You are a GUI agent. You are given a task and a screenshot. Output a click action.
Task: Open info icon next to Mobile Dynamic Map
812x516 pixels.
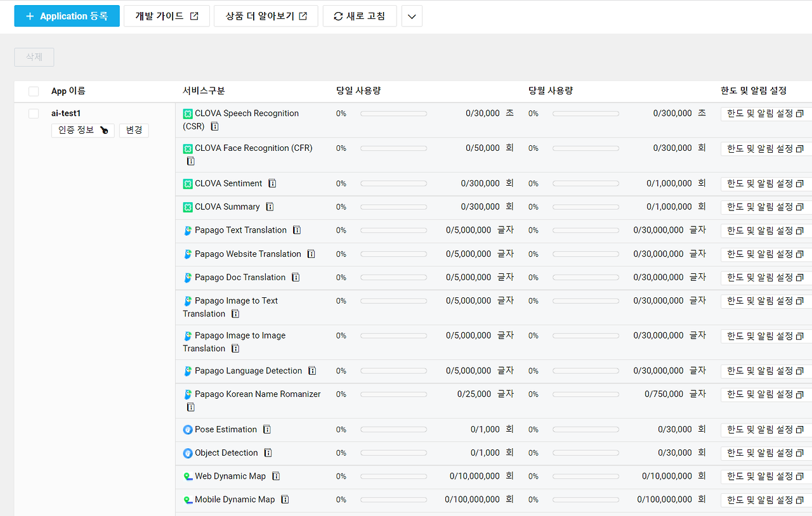[285, 500]
